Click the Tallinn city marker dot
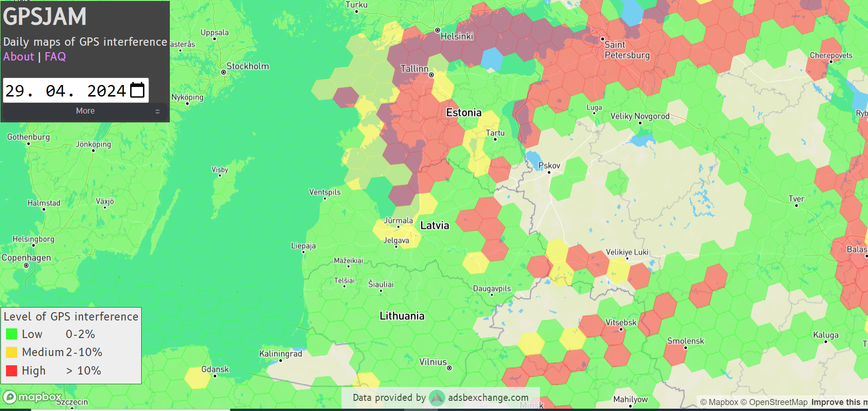The height and width of the screenshot is (411, 868). pos(431,75)
